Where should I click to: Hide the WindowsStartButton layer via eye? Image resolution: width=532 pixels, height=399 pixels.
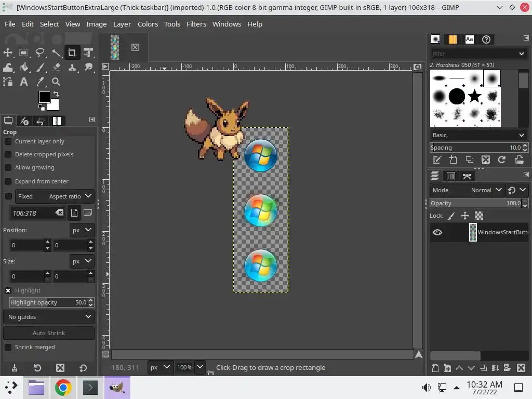click(x=437, y=232)
